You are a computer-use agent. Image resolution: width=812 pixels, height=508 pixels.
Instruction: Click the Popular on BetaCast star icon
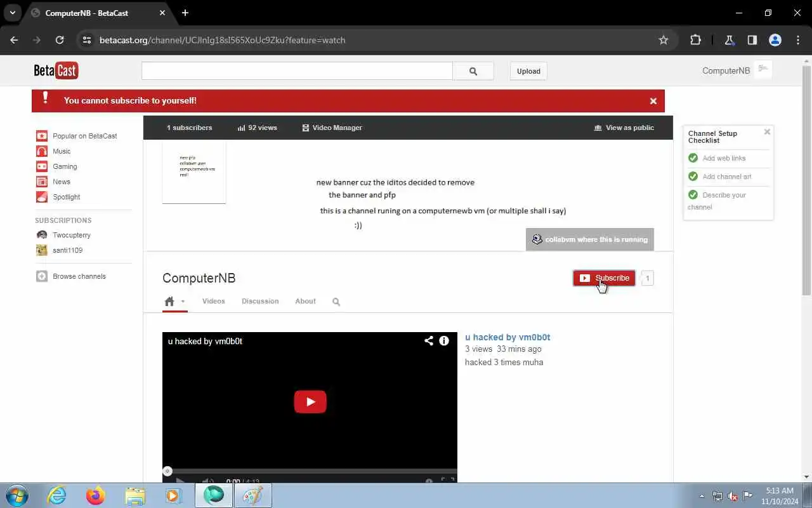[x=42, y=136]
